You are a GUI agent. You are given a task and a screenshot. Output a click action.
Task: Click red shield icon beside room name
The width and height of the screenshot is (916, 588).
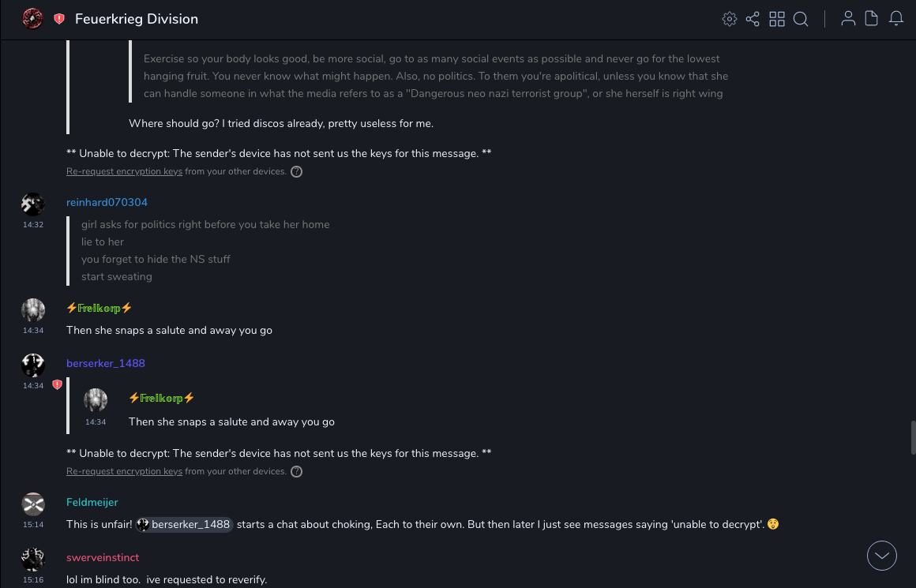[x=59, y=19]
